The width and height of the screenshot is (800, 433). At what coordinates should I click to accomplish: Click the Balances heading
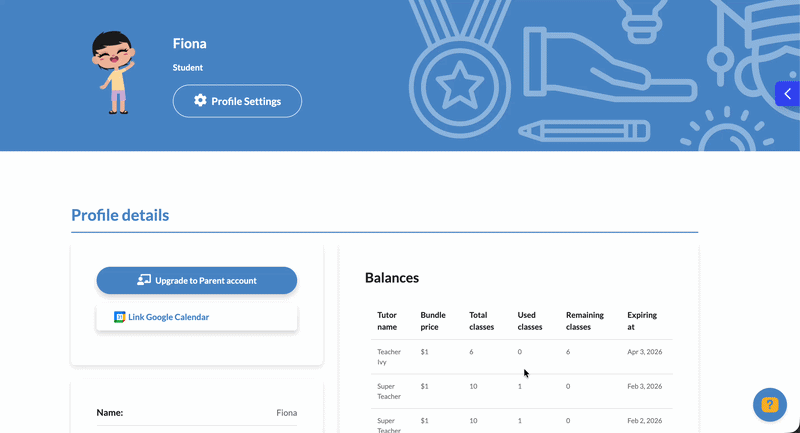click(x=392, y=278)
